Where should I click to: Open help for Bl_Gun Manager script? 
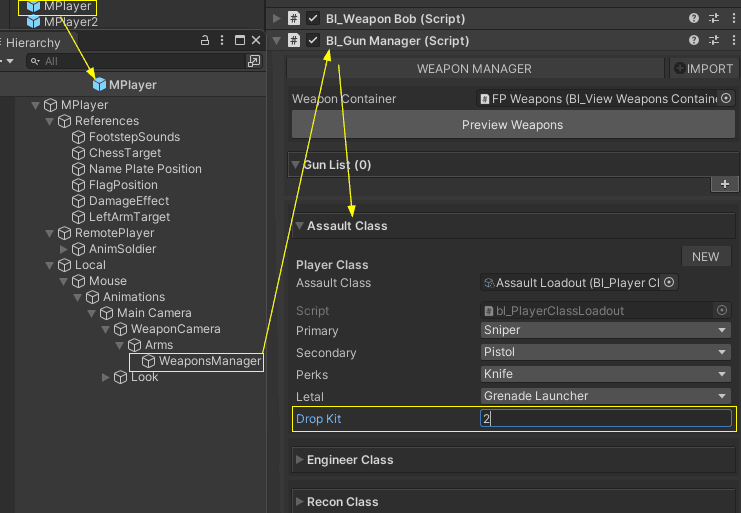tap(694, 40)
